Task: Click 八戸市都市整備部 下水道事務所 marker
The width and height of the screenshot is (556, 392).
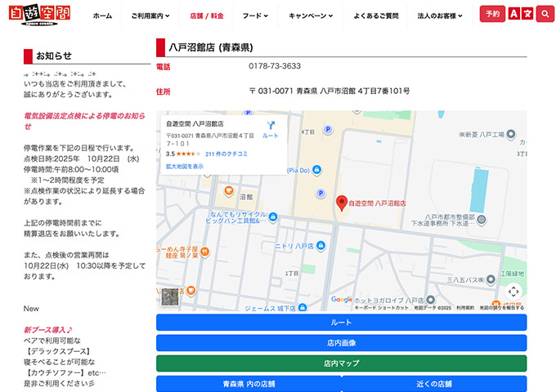Action: click(x=481, y=220)
